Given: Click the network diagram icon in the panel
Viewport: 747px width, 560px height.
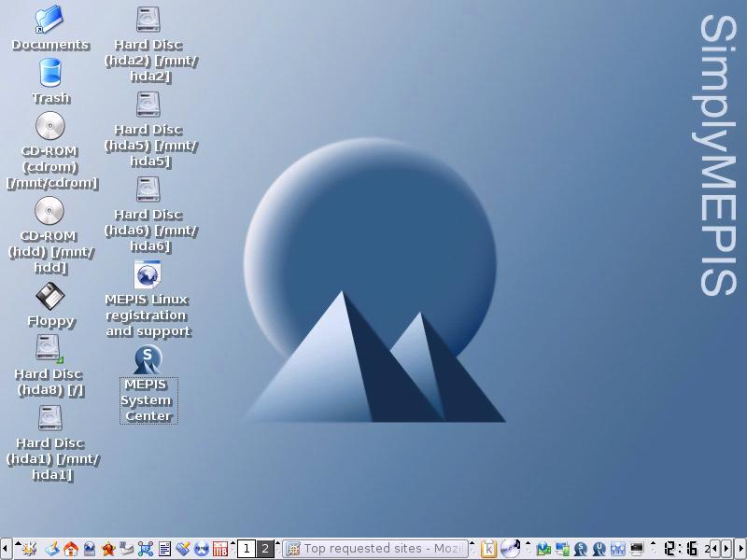Looking at the screenshot, I should [x=146, y=549].
